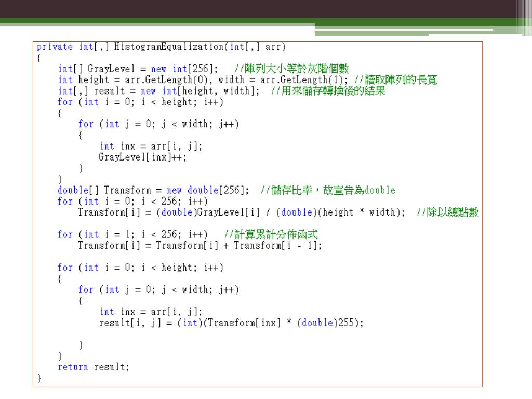Click the 'double[] Transform' declaration
The image size is (532, 399).
[x=104, y=190]
